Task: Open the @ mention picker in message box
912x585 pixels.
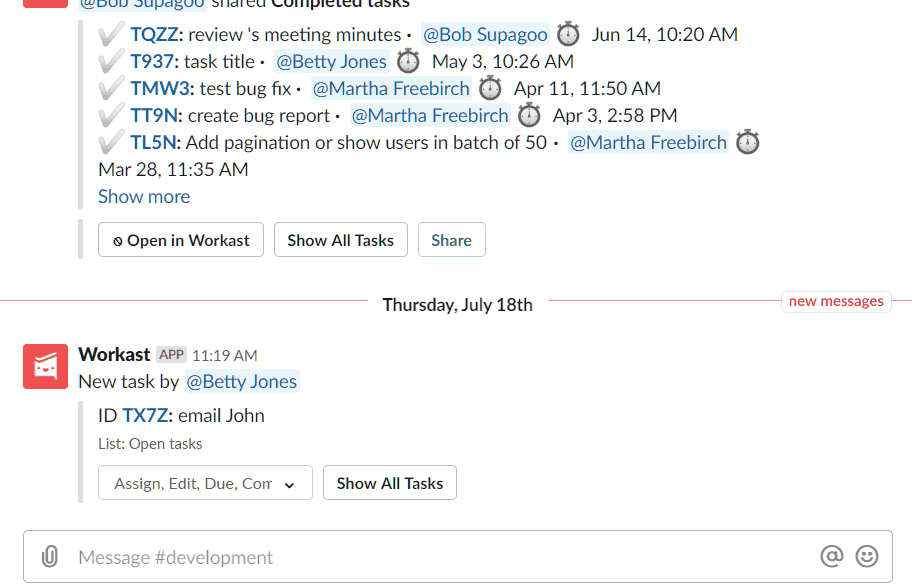Action: pyautogui.click(x=830, y=556)
